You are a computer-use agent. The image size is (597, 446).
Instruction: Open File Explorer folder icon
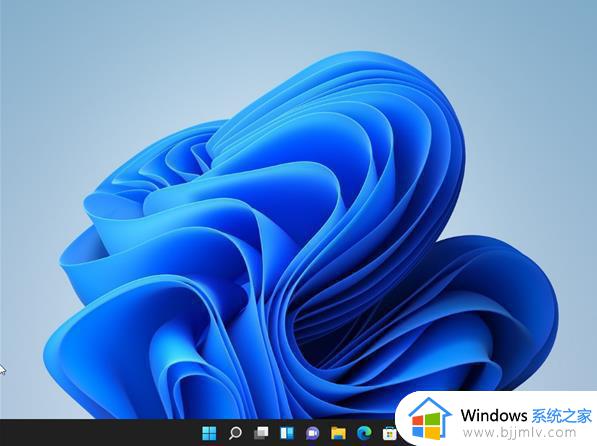point(338,433)
